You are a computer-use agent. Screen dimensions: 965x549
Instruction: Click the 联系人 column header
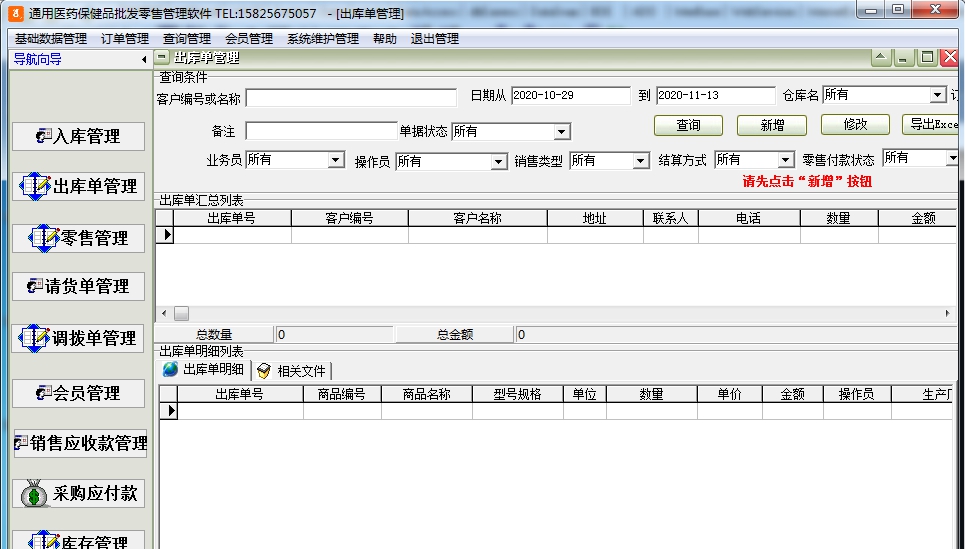point(671,218)
